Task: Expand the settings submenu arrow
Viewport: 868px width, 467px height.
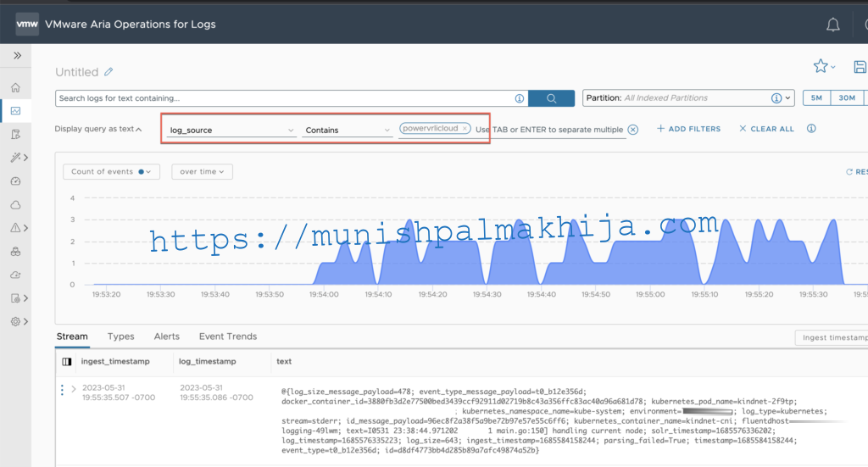Action: (x=25, y=321)
